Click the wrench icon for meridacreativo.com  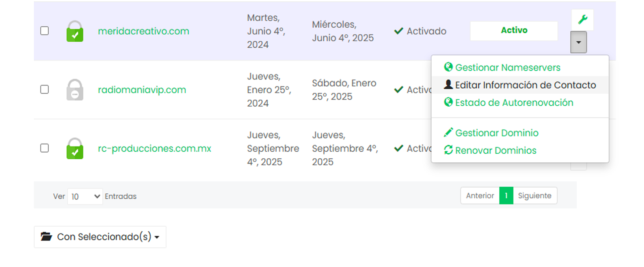[583, 19]
